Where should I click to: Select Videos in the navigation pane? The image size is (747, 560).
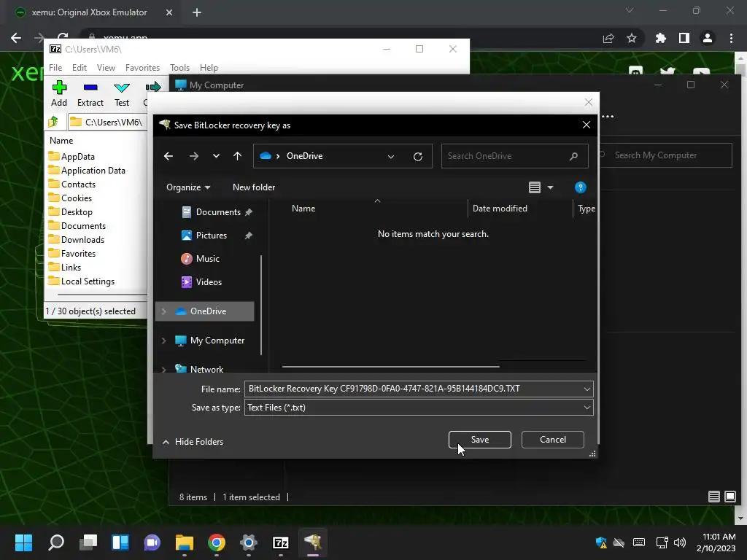(x=209, y=282)
